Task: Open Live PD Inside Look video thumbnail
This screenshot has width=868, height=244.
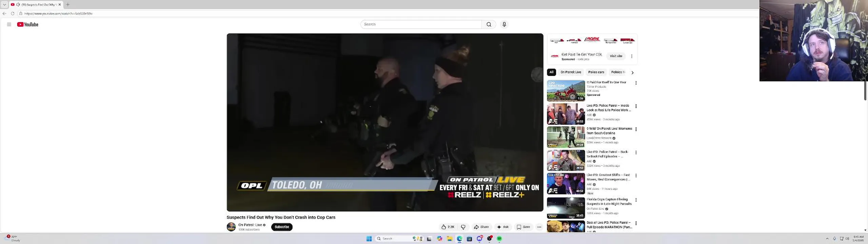Action: 566,114
